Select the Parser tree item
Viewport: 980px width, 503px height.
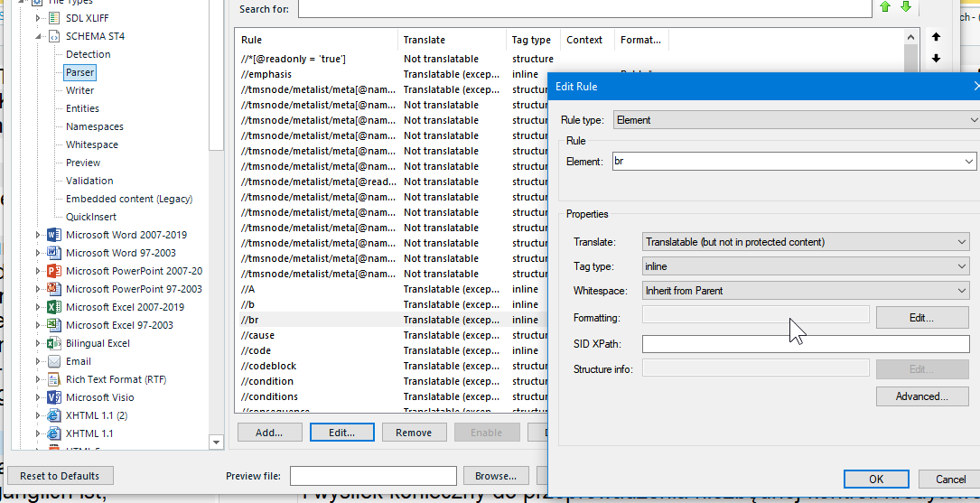pyautogui.click(x=80, y=72)
